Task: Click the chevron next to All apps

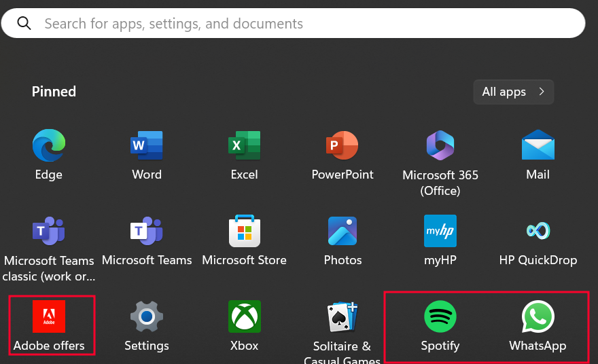Action: pos(541,92)
